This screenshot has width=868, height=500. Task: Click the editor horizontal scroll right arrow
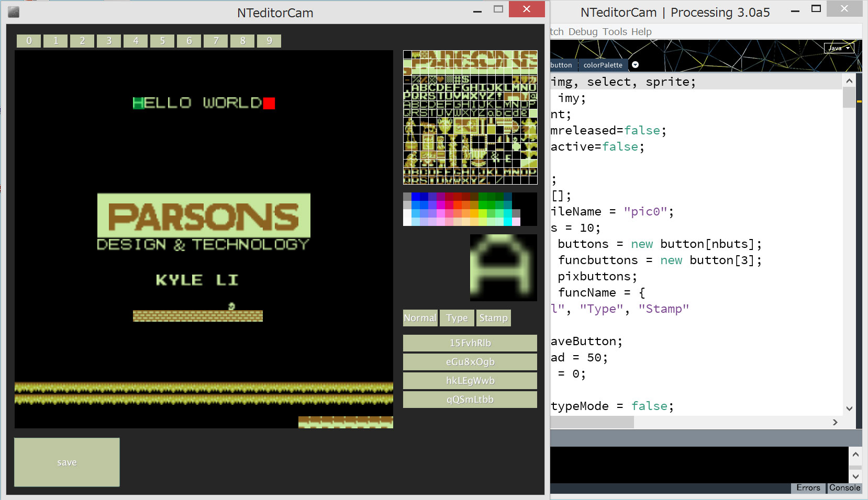click(x=835, y=422)
